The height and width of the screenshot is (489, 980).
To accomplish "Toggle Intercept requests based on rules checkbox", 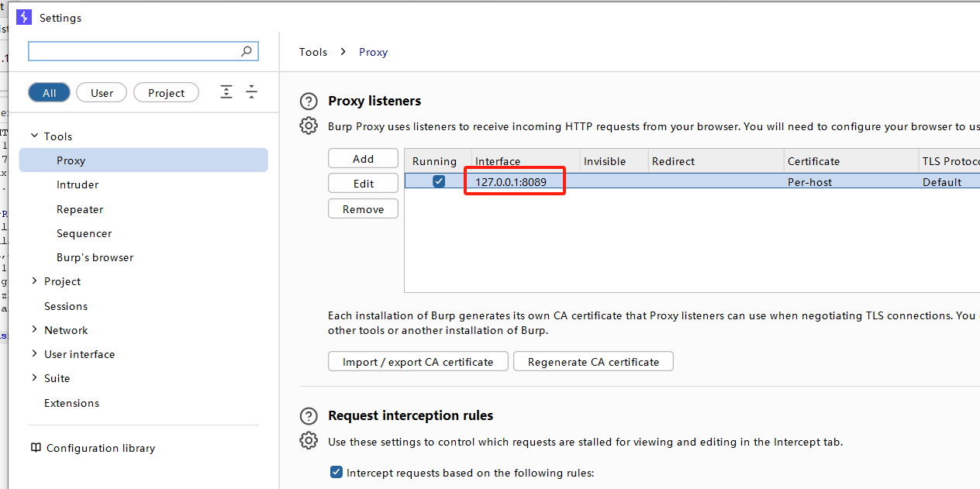I will pos(336,472).
